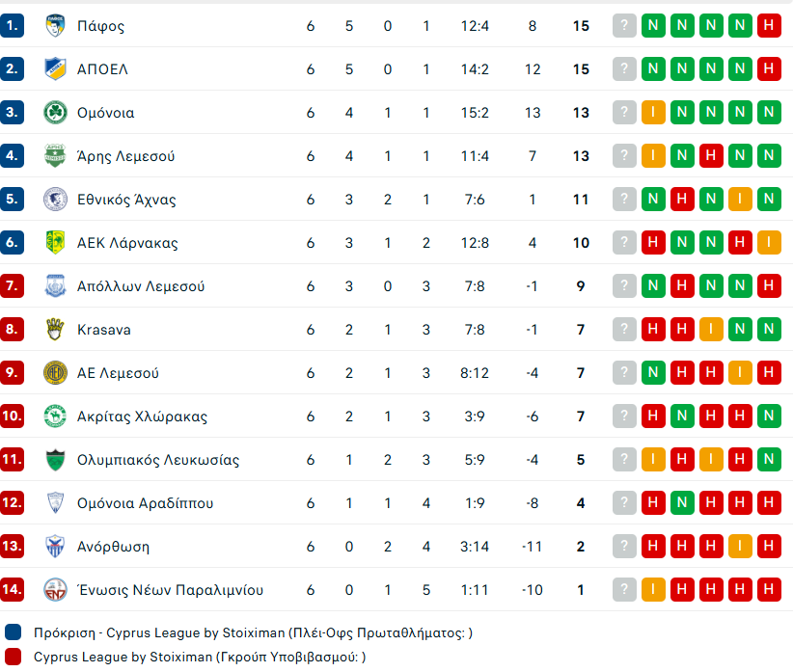Click the Krasava team crest
Screen dimensions: 793x672
pyautogui.click(x=55, y=330)
